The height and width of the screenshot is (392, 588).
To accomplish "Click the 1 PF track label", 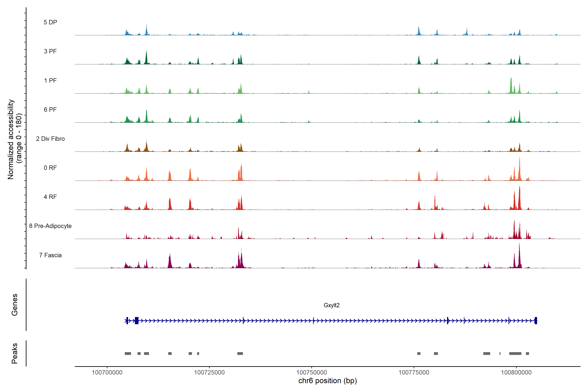I will (x=50, y=81).
